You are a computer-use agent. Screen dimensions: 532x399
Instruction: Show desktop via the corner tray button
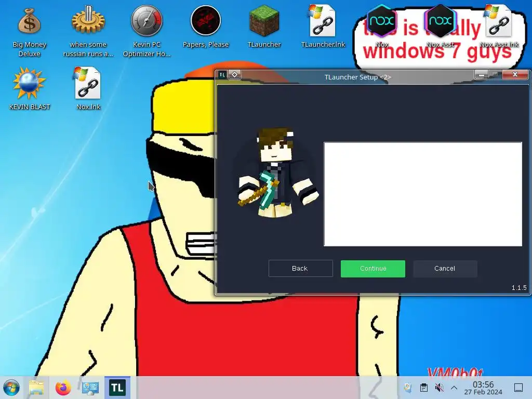point(518,388)
